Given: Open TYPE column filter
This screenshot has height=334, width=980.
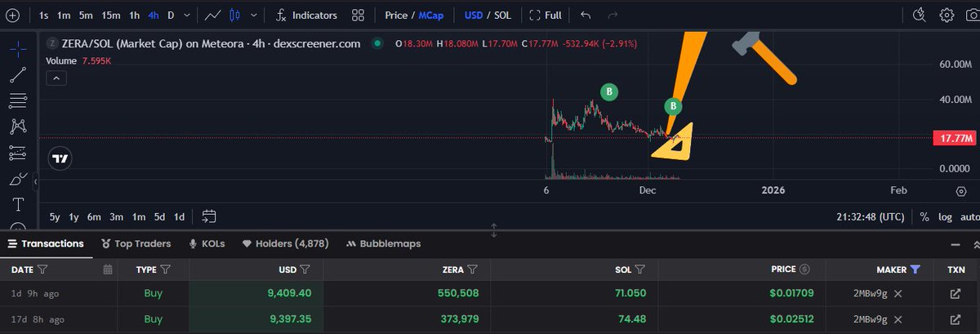Looking at the screenshot, I should [x=166, y=269].
